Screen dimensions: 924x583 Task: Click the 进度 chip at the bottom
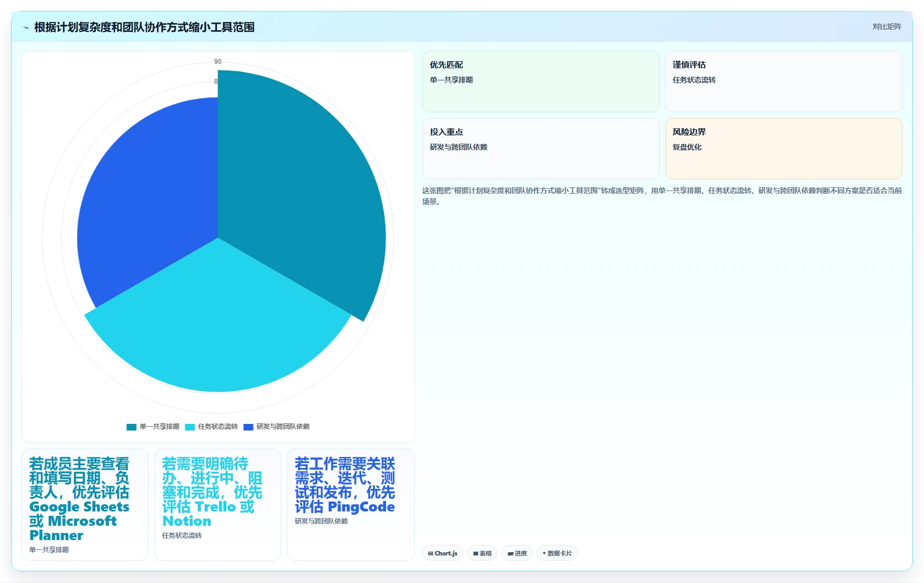(x=517, y=553)
